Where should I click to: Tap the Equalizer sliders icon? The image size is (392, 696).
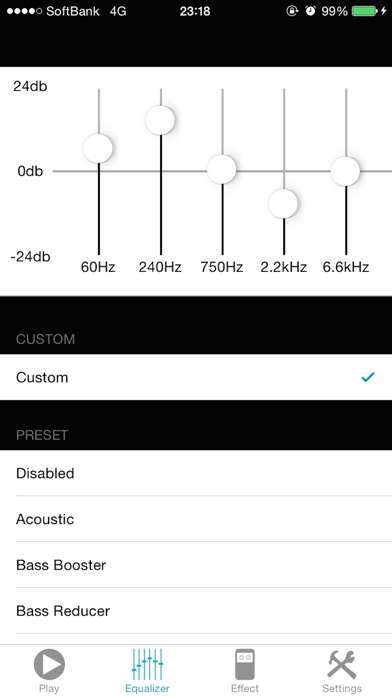tap(147, 664)
